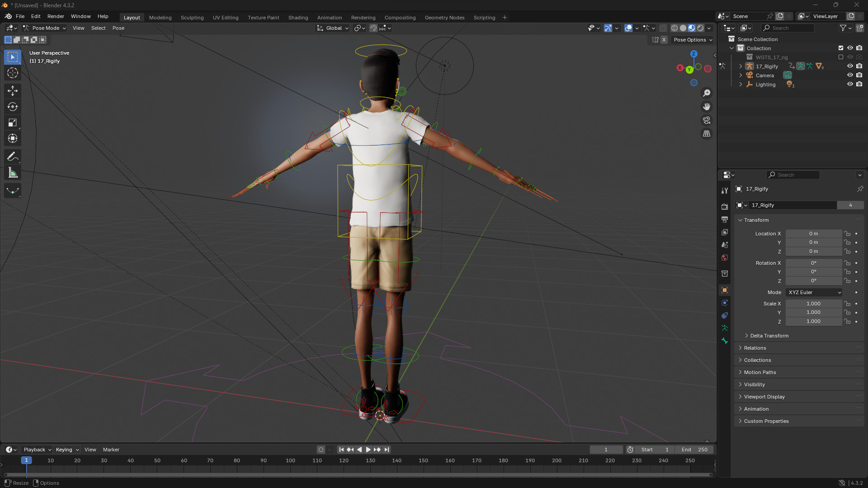The height and width of the screenshot is (488, 868).
Task: Select the Select Box tool
Action: point(13,57)
